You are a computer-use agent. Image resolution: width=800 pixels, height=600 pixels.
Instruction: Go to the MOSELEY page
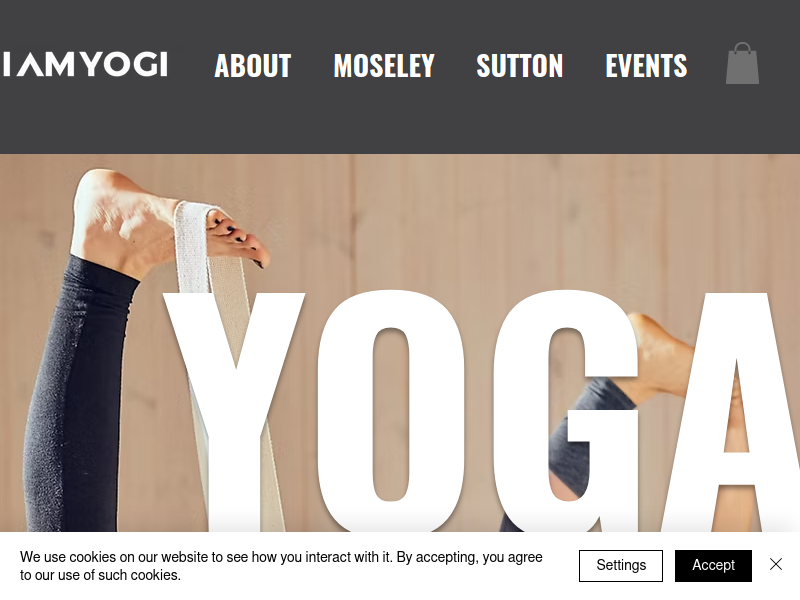(x=384, y=66)
